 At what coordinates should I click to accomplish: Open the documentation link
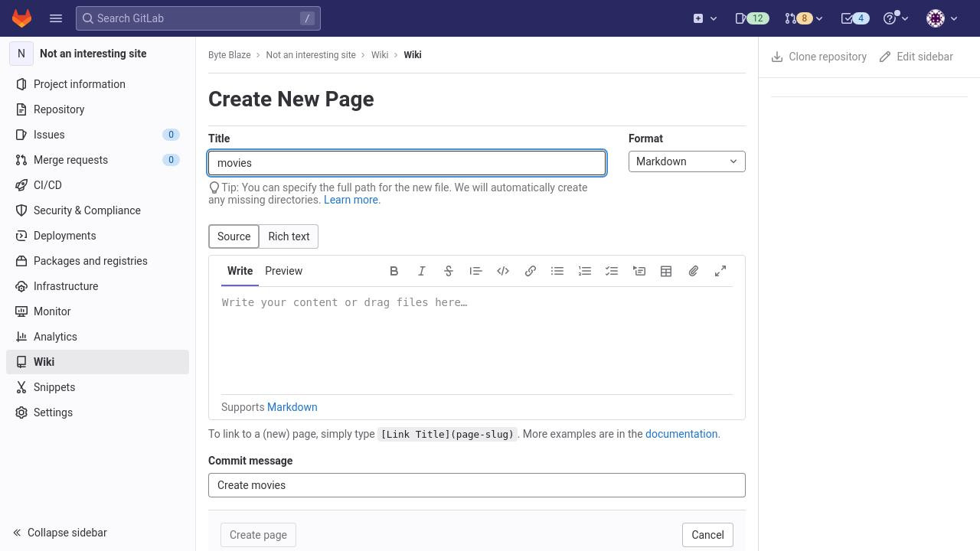pyautogui.click(x=681, y=434)
